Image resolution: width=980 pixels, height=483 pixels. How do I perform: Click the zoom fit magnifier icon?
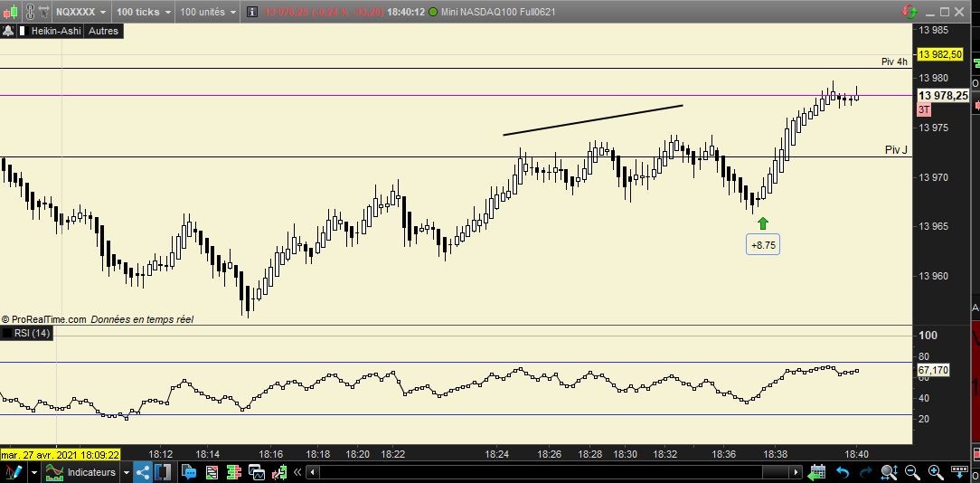[x=889, y=472]
